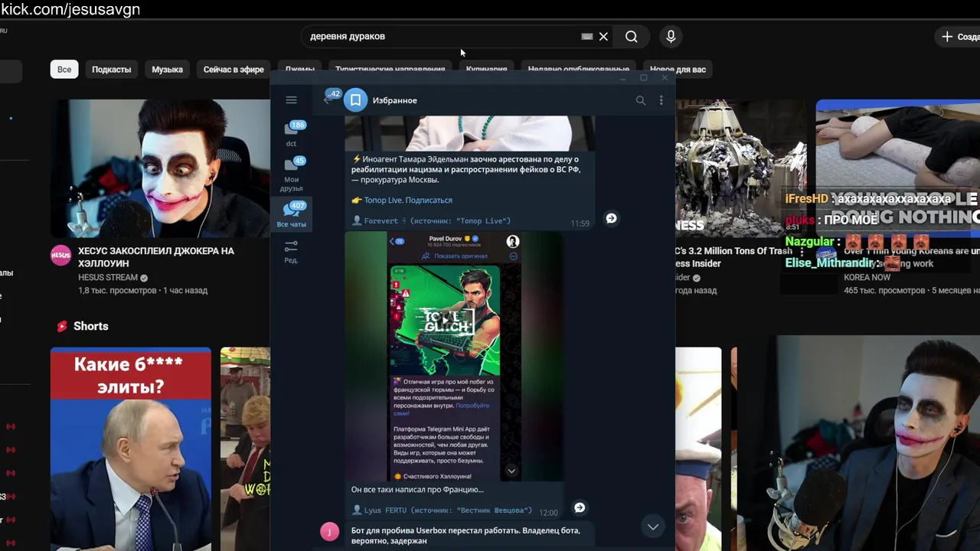Image resolution: width=980 pixels, height=551 pixels.
Task: Open the Какие элиты Shorts thumbnail
Action: [x=131, y=449]
